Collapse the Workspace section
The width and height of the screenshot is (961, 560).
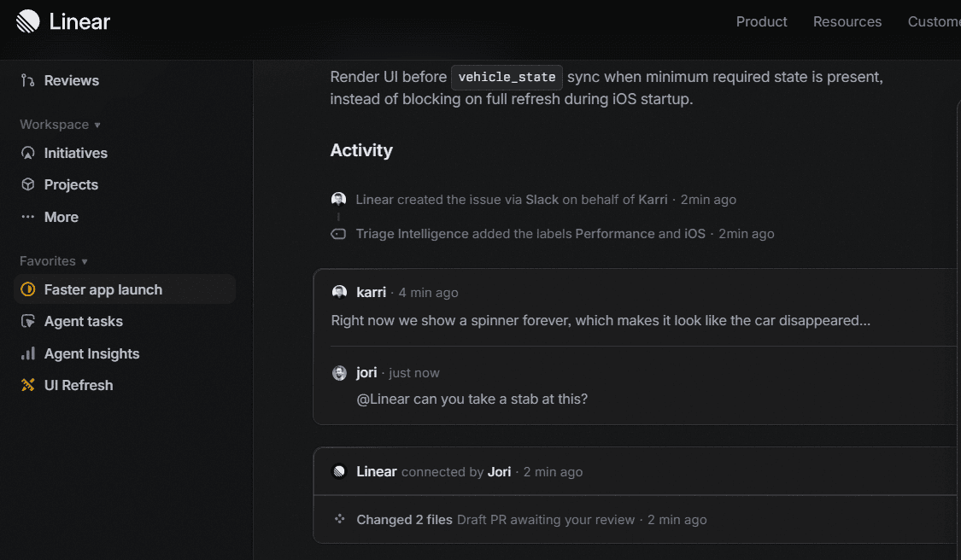(60, 125)
